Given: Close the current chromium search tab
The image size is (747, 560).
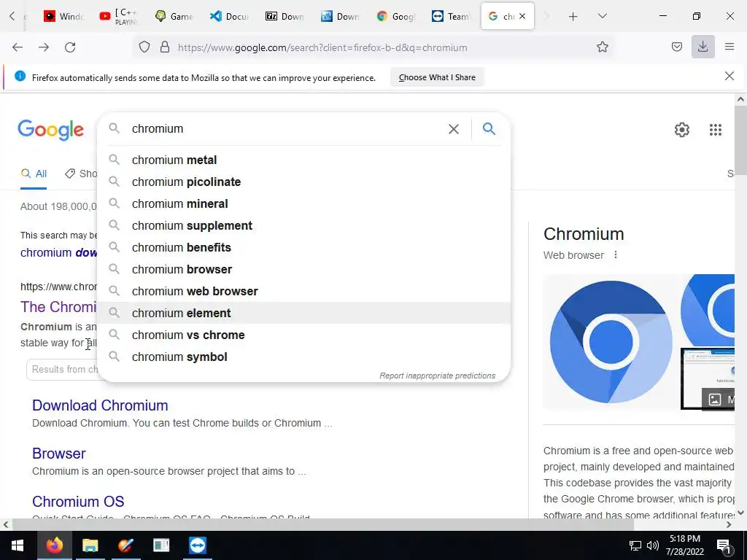Looking at the screenshot, I should click(x=522, y=16).
